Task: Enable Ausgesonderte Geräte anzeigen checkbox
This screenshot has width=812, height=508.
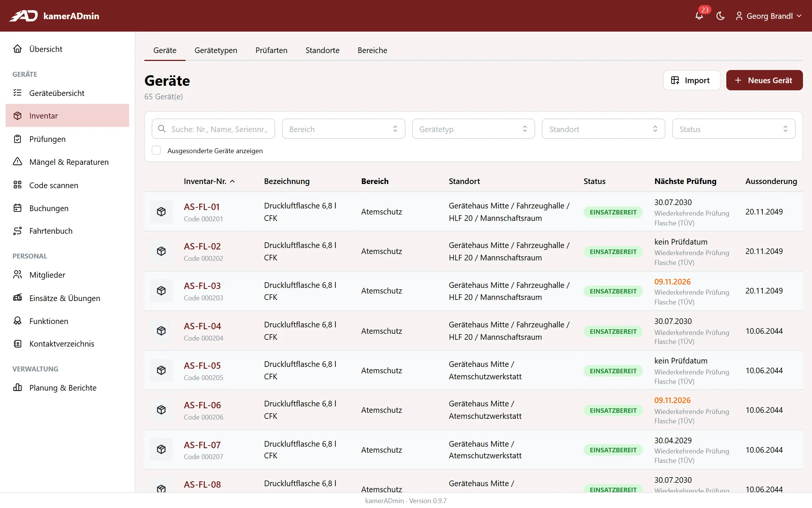Action: 156,151
